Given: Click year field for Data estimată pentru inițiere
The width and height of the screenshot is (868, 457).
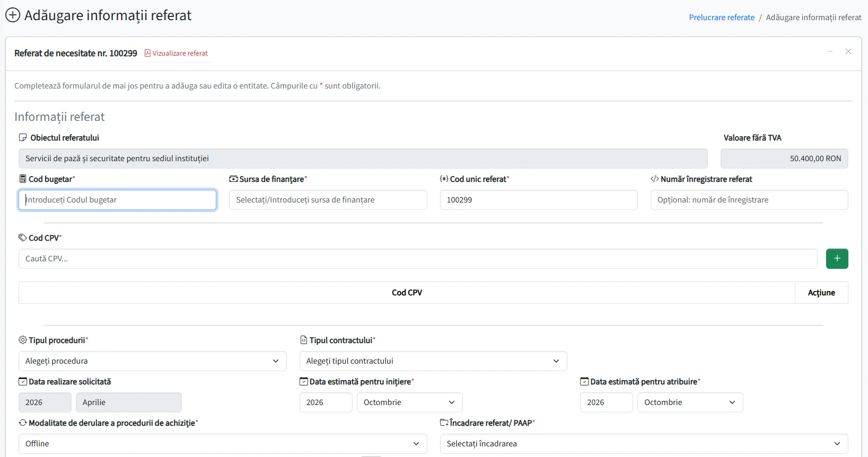Looking at the screenshot, I should [326, 402].
